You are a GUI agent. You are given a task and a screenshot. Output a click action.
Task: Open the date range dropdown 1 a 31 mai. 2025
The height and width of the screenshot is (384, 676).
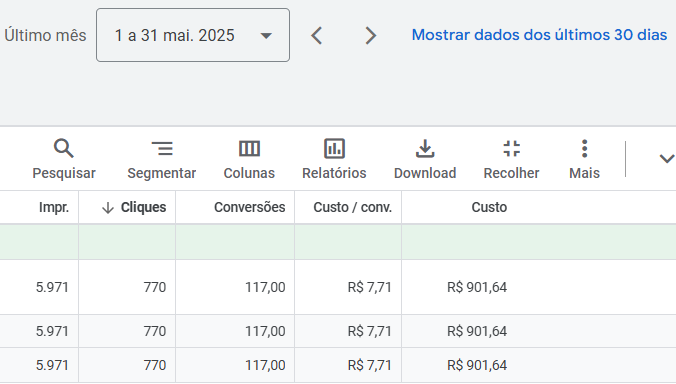tap(193, 35)
